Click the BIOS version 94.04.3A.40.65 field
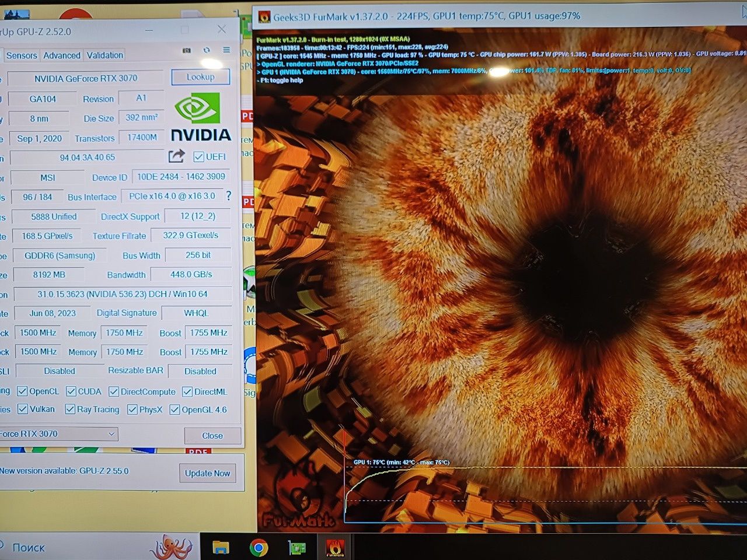This screenshot has width=747, height=560. coord(88,157)
